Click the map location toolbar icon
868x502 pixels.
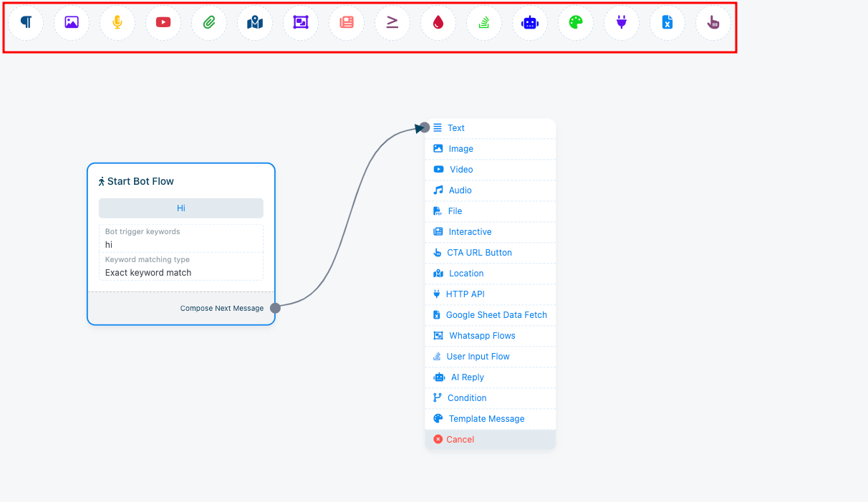pos(255,23)
